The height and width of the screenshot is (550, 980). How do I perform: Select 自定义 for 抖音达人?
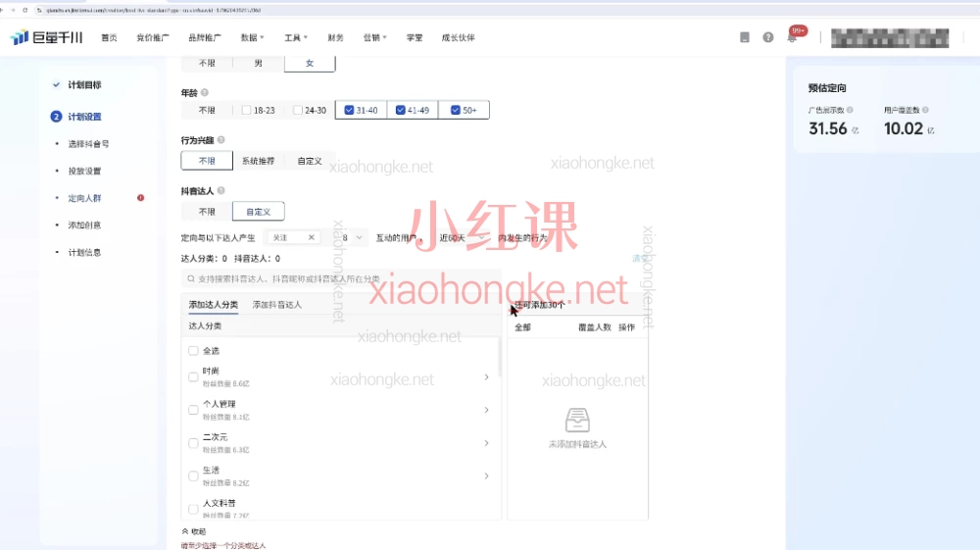click(258, 212)
